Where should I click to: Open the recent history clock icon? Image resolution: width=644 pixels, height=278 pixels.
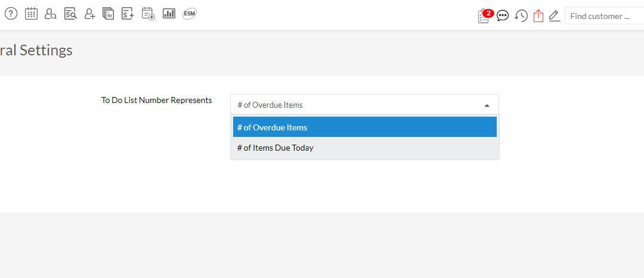(x=521, y=16)
